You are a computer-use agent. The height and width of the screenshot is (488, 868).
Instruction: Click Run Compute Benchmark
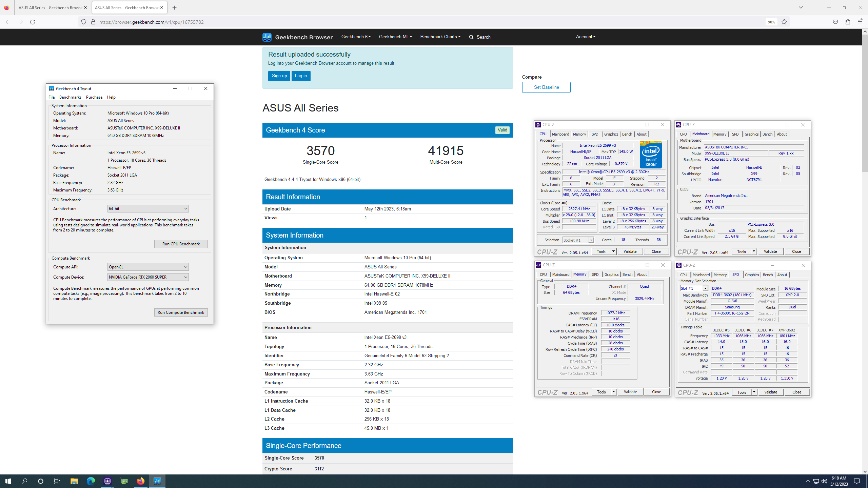pyautogui.click(x=181, y=312)
